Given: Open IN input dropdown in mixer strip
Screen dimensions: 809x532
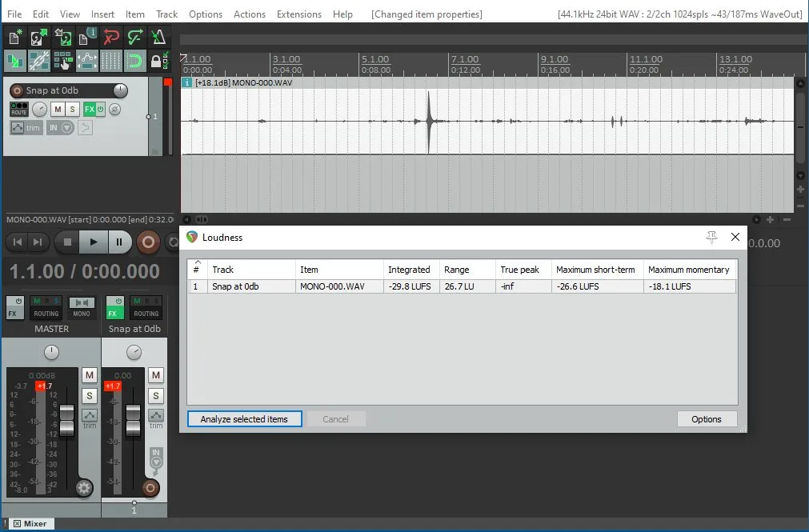Looking at the screenshot, I should pos(156,458).
